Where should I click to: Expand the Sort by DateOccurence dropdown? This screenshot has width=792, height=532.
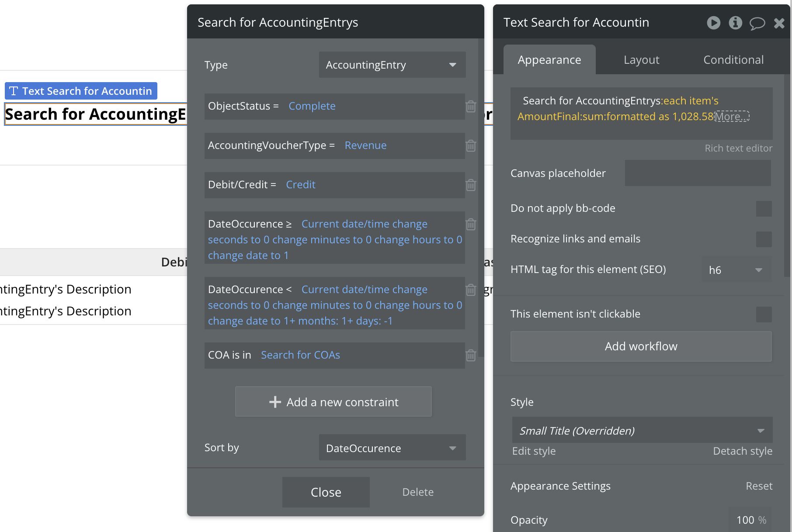coord(392,448)
